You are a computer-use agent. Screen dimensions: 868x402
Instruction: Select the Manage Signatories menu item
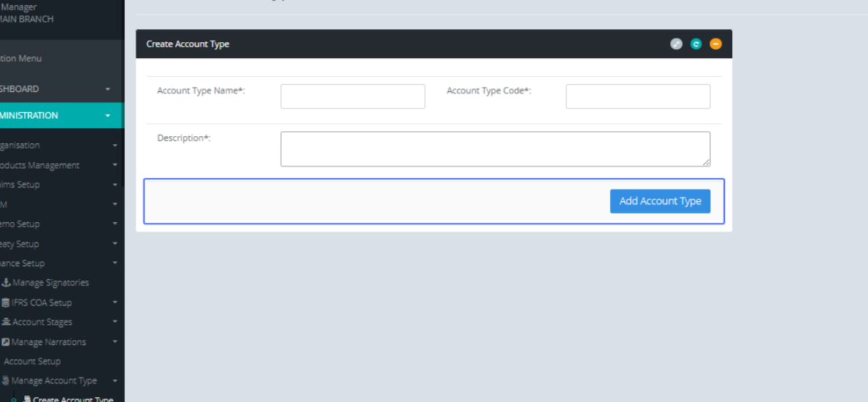pyautogui.click(x=51, y=283)
